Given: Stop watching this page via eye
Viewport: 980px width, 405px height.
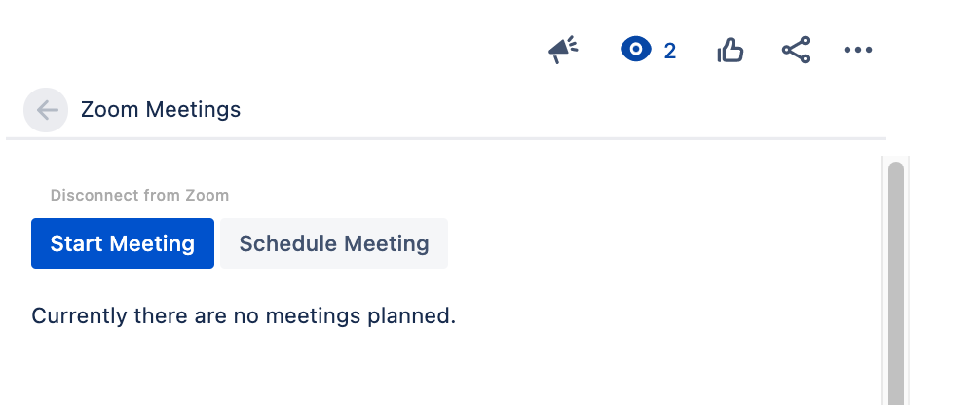Looking at the screenshot, I should pyautogui.click(x=635, y=50).
